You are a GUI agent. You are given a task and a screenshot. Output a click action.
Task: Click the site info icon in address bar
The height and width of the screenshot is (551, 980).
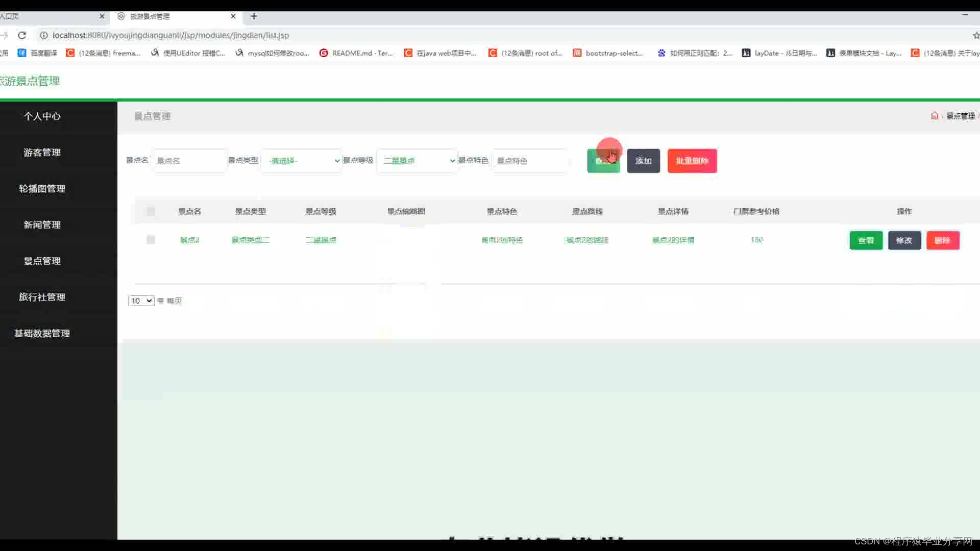44,35
